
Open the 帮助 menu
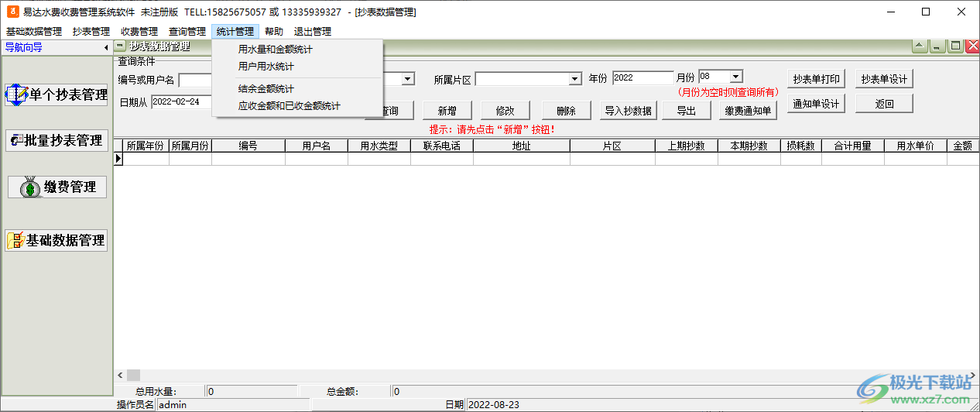click(274, 32)
